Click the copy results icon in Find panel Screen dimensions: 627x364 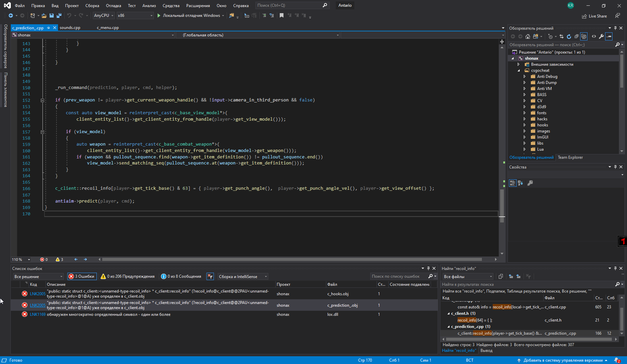tap(501, 276)
